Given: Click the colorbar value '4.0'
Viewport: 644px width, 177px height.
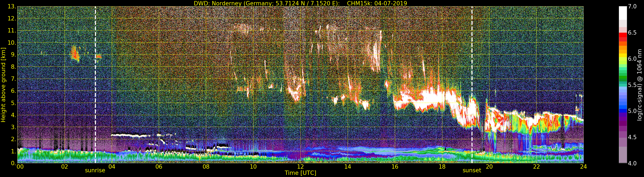Looking at the screenshot, I should [632, 163].
